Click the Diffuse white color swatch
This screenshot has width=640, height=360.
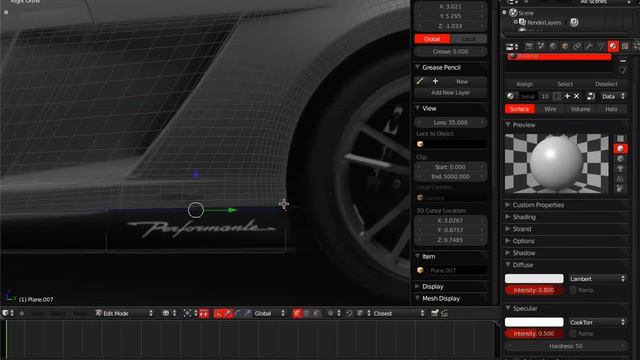[x=534, y=279]
